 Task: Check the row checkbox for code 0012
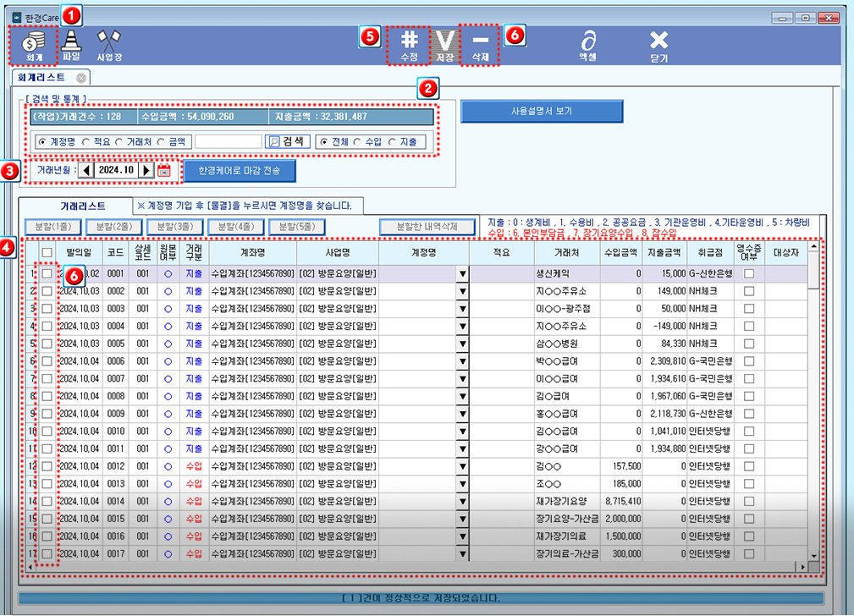coord(47,466)
